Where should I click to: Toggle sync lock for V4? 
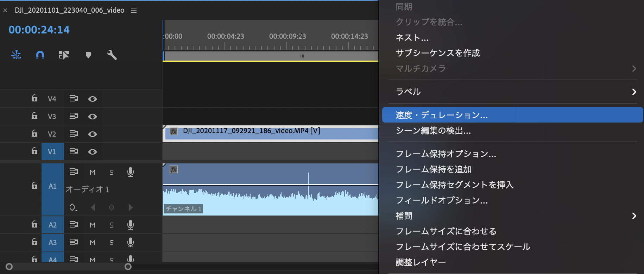pyautogui.click(x=74, y=98)
